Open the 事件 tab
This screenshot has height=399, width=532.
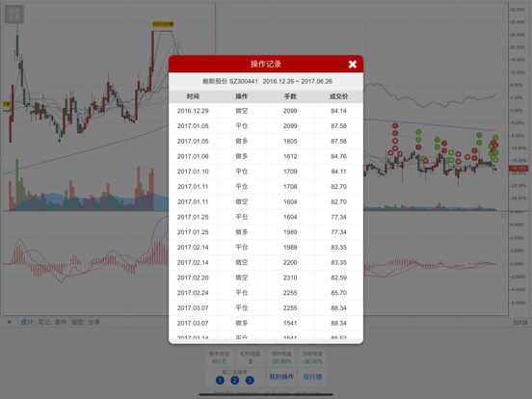61,322
